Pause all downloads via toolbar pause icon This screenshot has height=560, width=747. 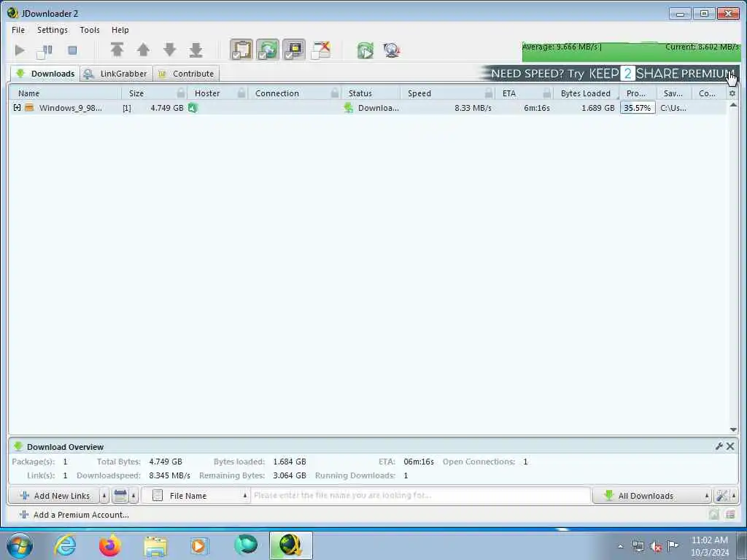point(44,50)
